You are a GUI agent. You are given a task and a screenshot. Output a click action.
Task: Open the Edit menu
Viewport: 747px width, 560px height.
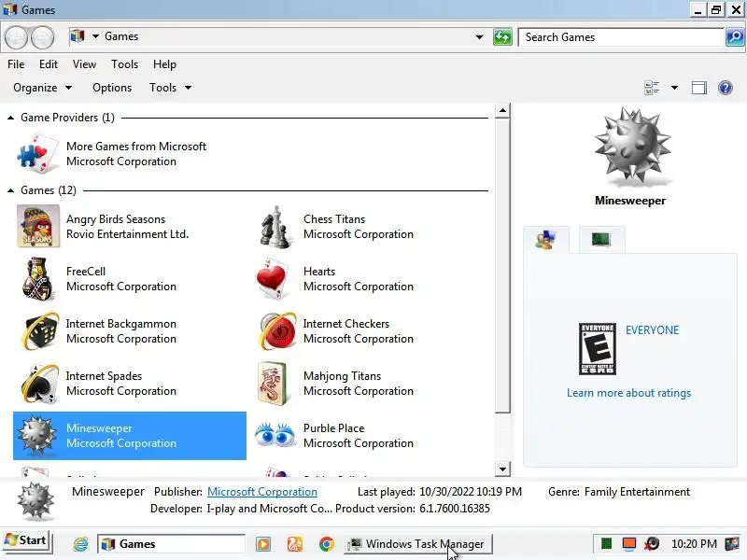(x=49, y=64)
